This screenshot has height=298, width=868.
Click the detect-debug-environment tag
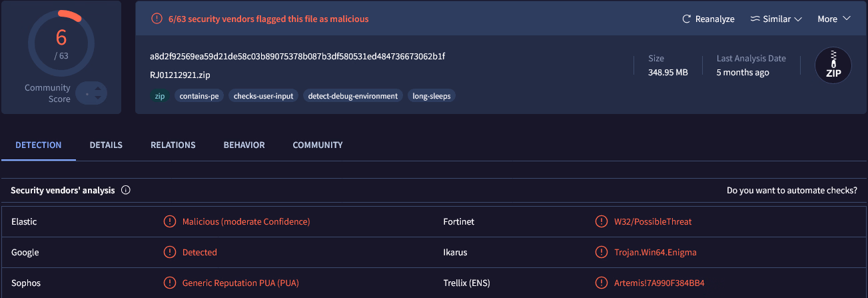coord(352,96)
